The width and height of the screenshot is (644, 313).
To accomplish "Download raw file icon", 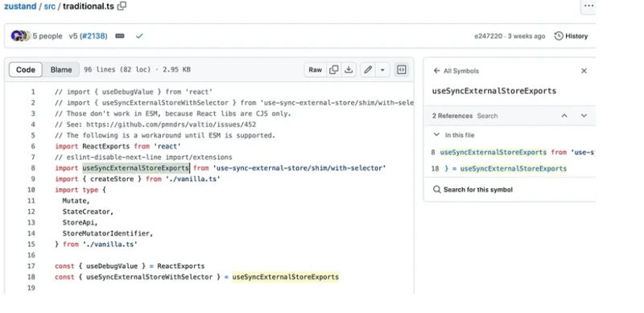I will (349, 70).
